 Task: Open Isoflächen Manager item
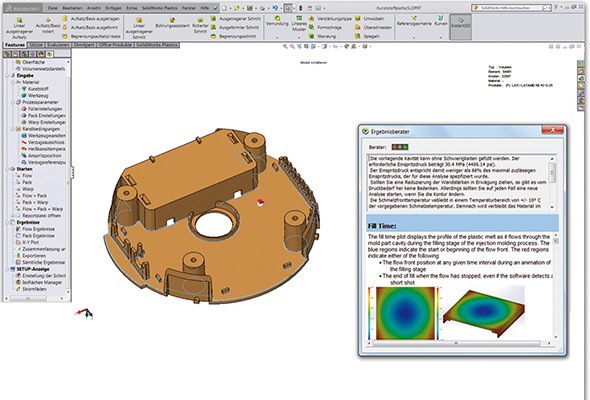[x=39, y=282]
